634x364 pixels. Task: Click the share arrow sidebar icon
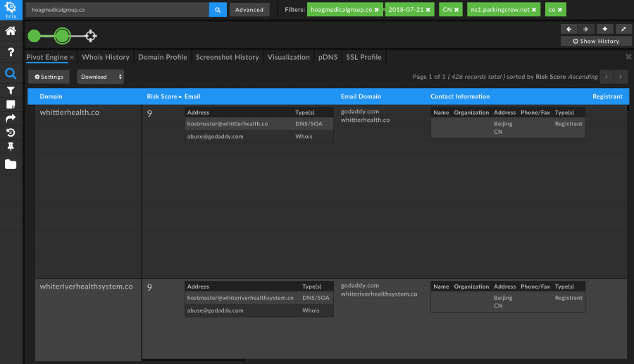pos(11,118)
